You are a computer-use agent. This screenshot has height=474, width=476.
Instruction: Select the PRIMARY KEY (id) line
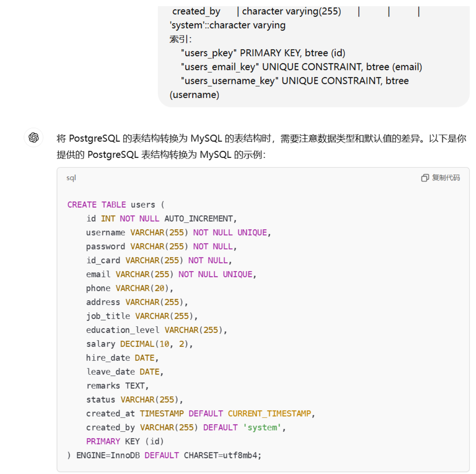coord(125,441)
